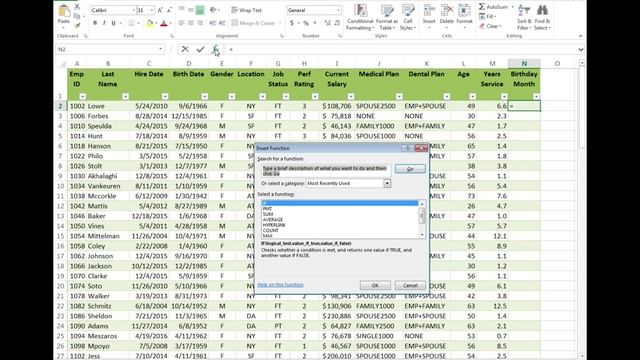The width and height of the screenshot is (640, 360).
Task: Select AVERAGE in function list
Action: pyautogui.click(x=273, y=220)
